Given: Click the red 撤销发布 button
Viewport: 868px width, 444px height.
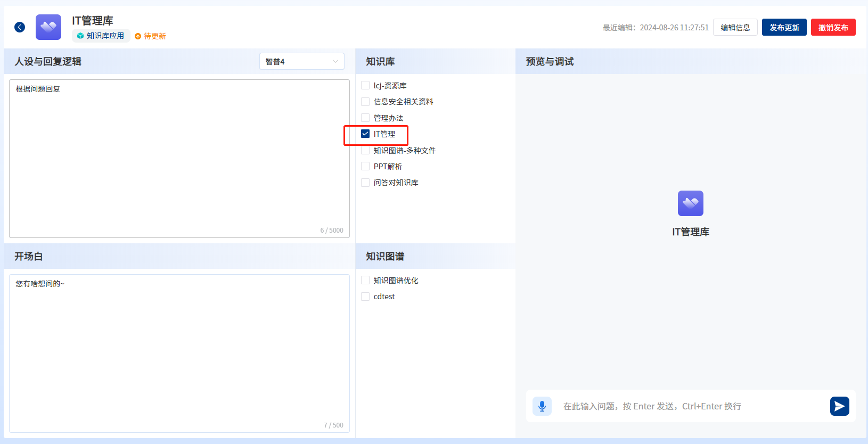Looking at the screenshot, I should (x=833, y=27).
